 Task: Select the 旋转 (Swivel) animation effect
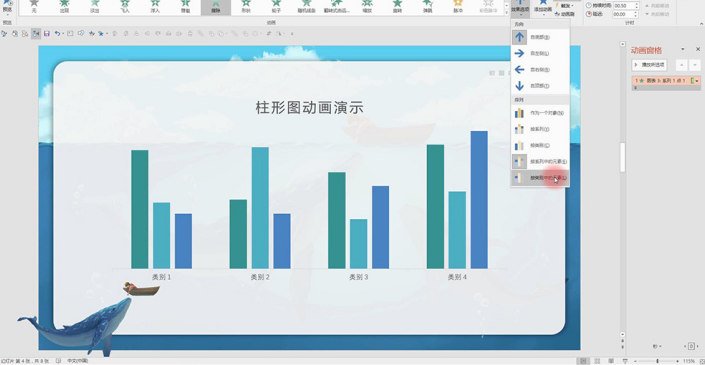[397, 7]
